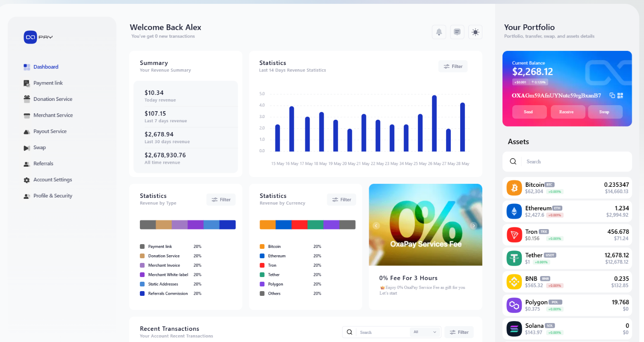Click the Assets search field
The height and width of the screenshot is (342, 644).
(x=573, y=162)
